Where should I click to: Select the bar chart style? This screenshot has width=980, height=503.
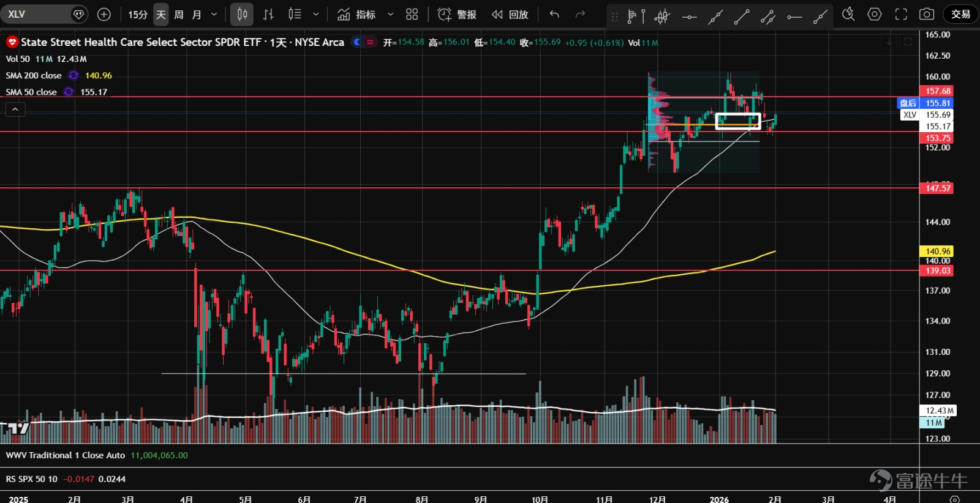(x=268, y=14)
